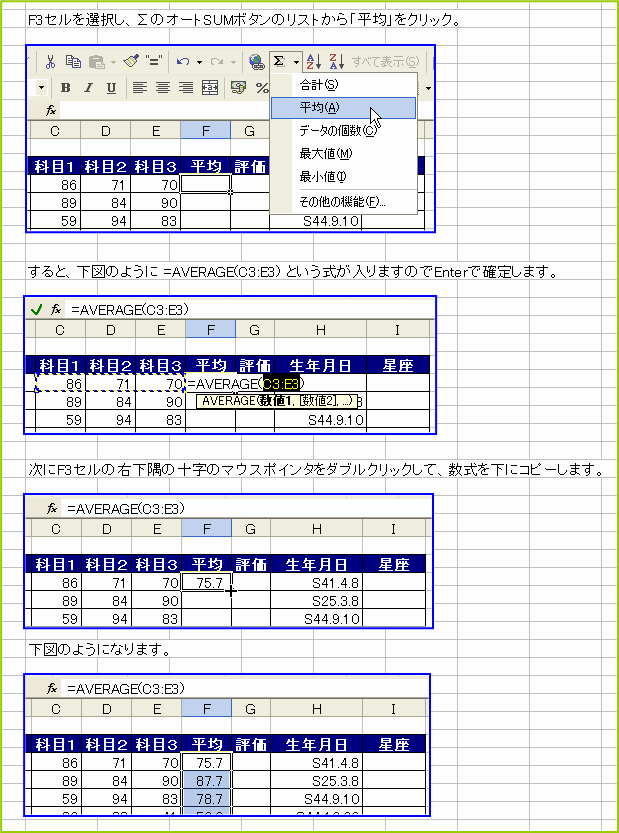Select column H header in second screenshot
The image size is (619, 833).
point(320,330)
